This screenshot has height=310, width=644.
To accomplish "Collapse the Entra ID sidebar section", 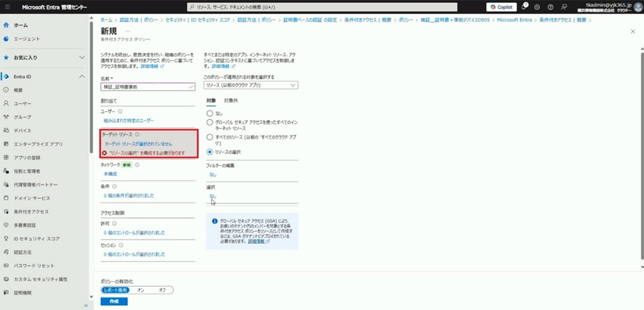I will coord(83,76).
